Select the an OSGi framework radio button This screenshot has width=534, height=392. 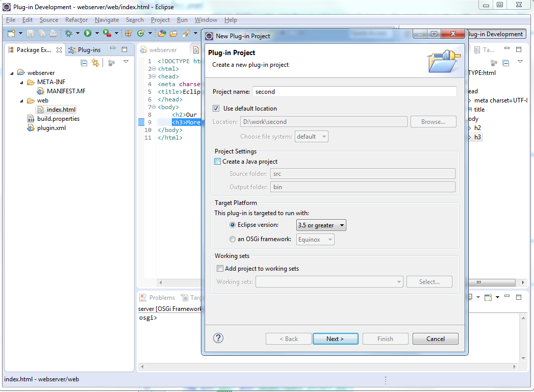[232, 239]
